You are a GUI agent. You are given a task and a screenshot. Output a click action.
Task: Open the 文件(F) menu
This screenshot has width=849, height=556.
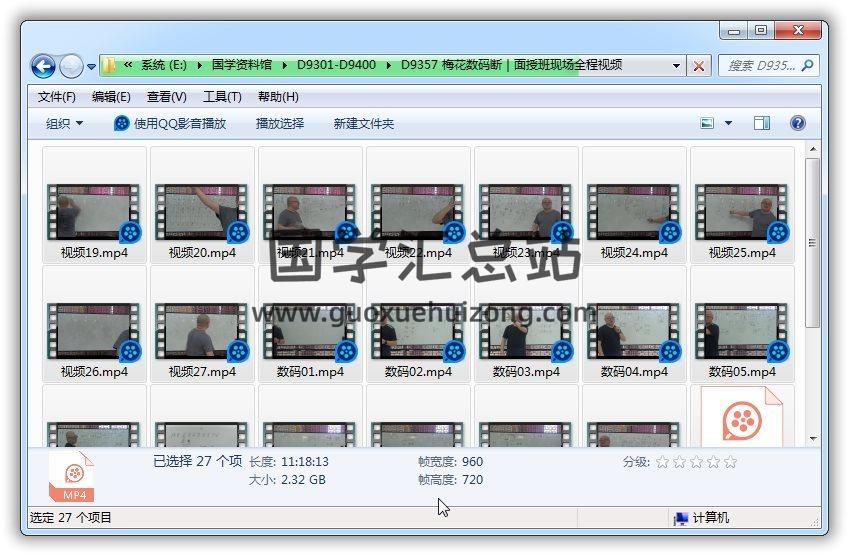57,97
